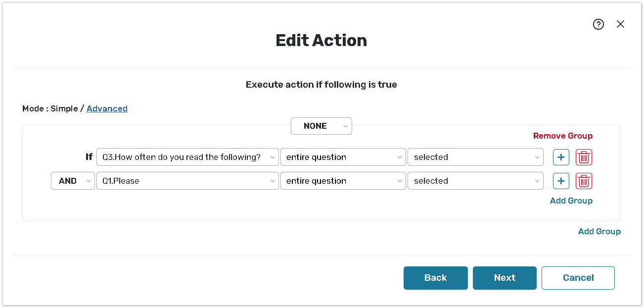Open the NONE group operator dropdown
The height and width of the screenshot is (308, 644).
pos(321,126)
